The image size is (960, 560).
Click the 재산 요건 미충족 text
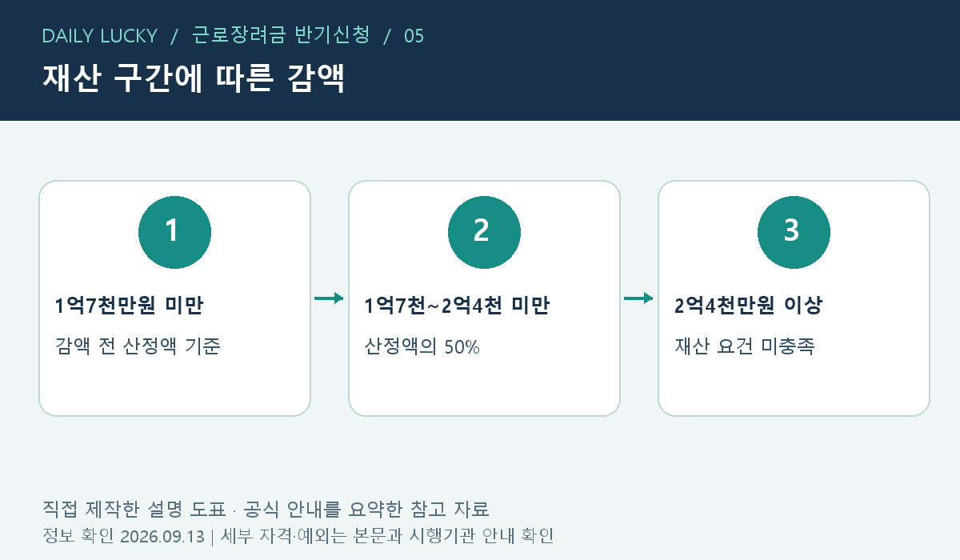pyautogui.click(x=744, y=346)
